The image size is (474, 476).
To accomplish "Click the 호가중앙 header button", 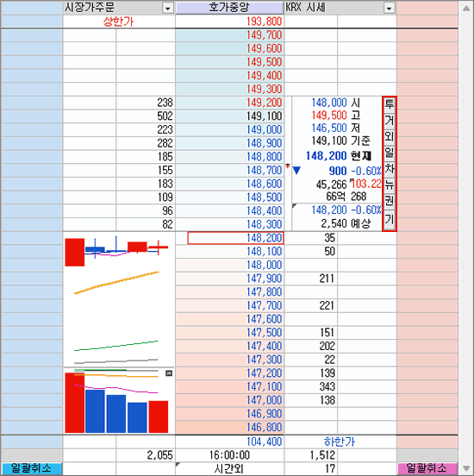I will point(229,8).
